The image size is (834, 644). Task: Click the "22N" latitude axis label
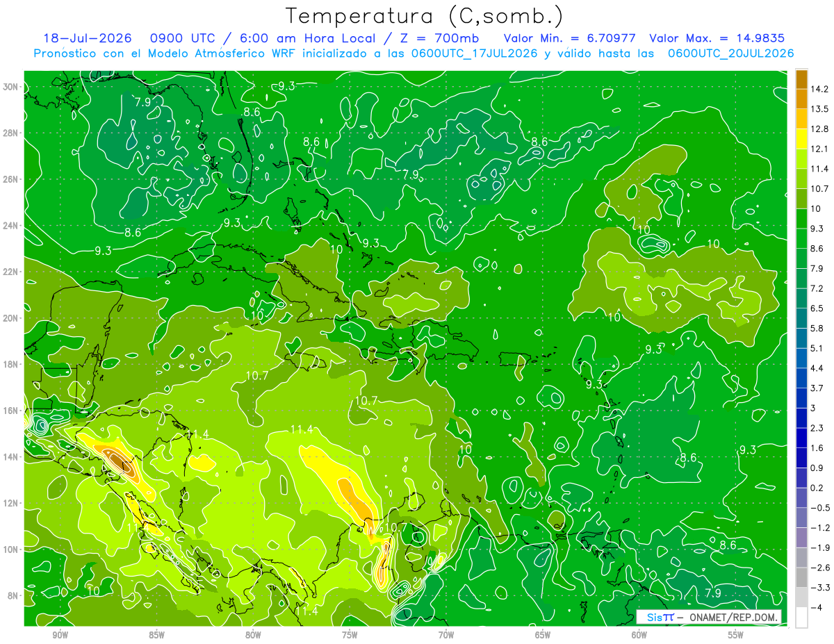point(11,272)
